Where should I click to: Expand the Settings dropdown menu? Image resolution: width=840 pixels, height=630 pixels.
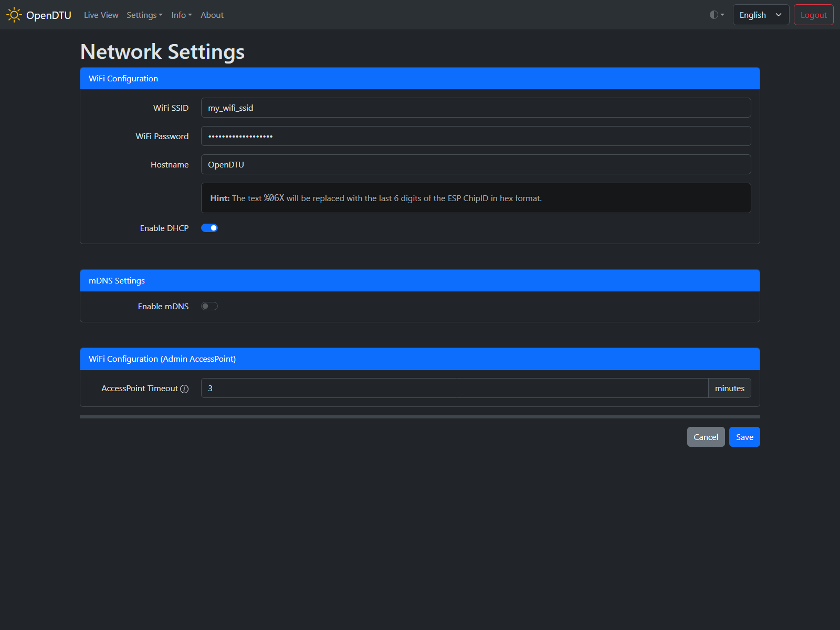tap(144, 15)
